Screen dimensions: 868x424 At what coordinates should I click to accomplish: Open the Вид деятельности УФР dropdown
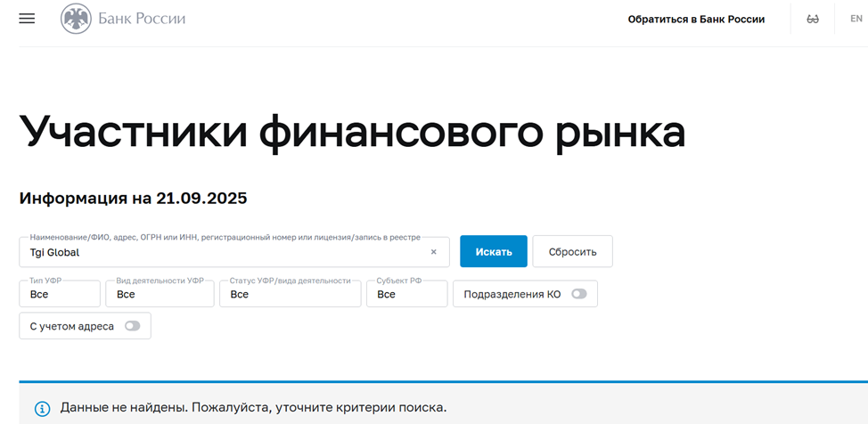pos(160,294)
